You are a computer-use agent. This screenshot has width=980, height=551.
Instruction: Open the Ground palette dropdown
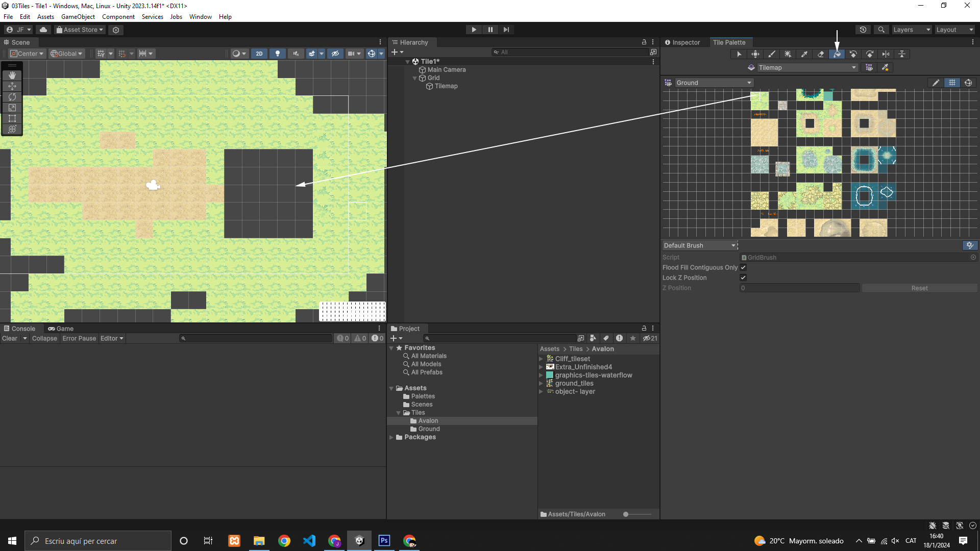click(x=714, y=83)
